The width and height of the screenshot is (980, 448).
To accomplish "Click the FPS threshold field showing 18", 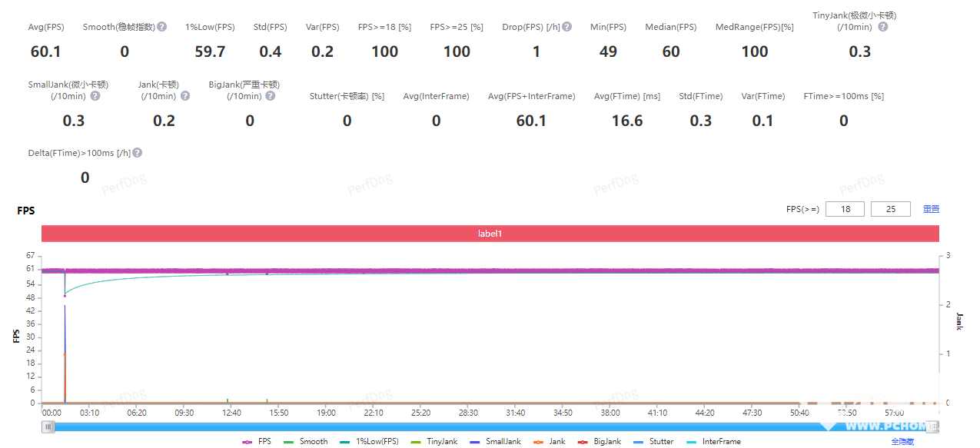I will coord(845,209).
